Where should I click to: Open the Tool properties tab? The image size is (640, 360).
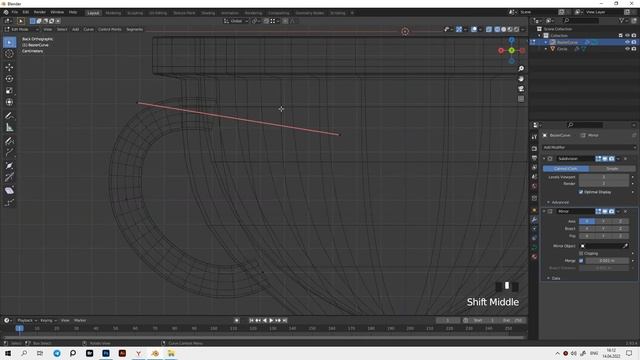(534, 137)
